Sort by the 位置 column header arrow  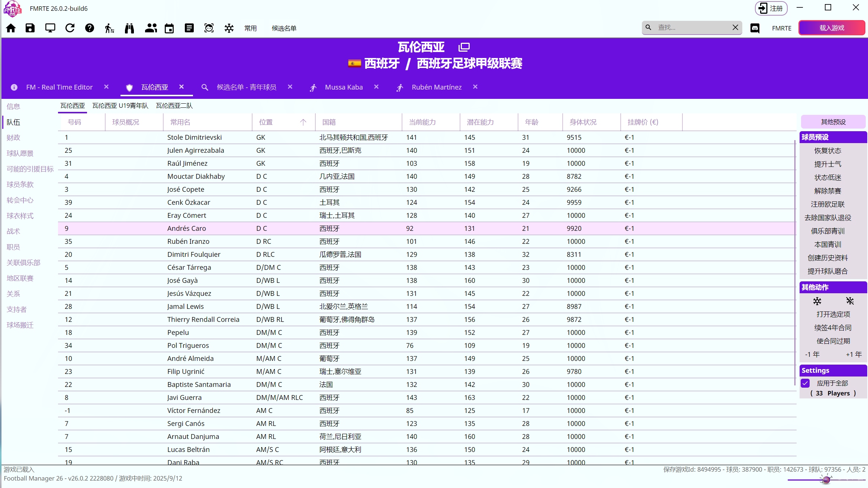(x=303, y=122)
